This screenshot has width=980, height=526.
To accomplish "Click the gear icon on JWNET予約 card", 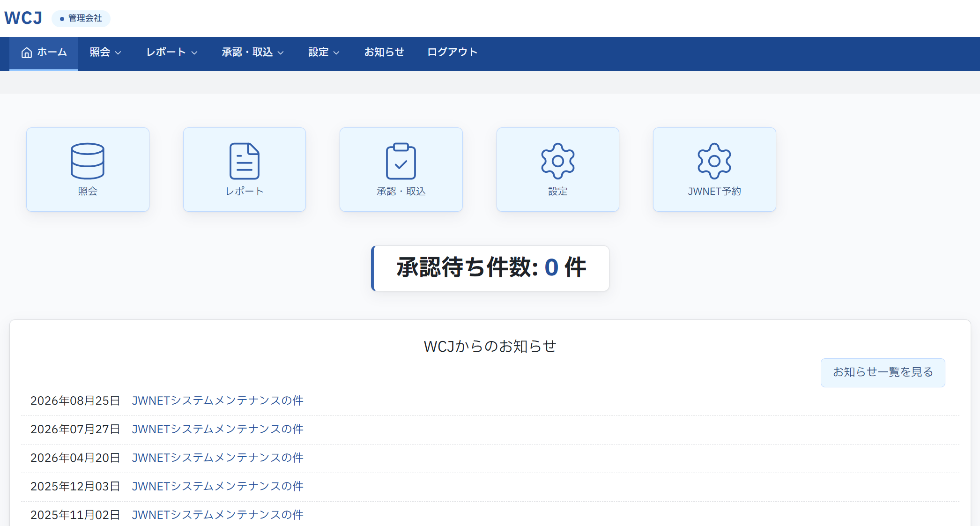I will pyautogui.click(x=714, y=161).
